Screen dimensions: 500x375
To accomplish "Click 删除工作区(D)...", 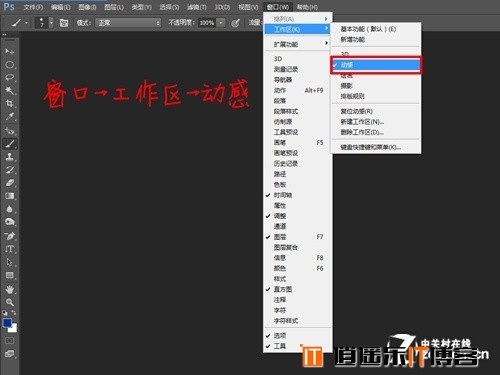I will (x=376, y=132).
